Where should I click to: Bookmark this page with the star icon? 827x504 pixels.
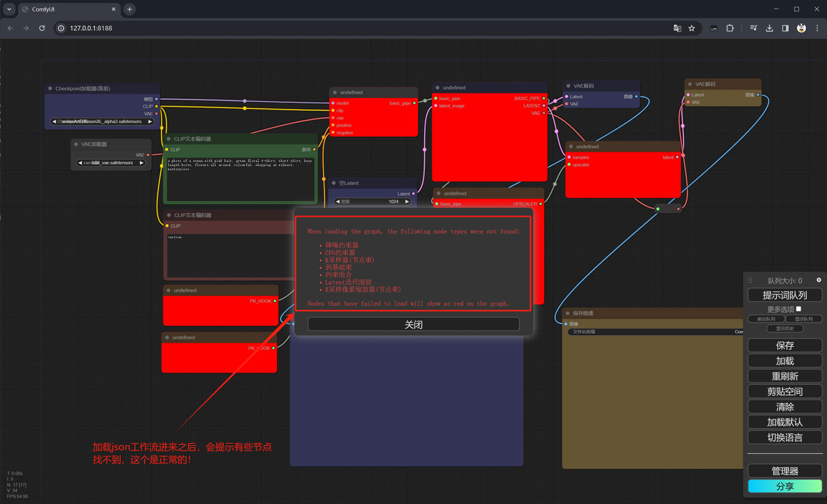(691, 28)
